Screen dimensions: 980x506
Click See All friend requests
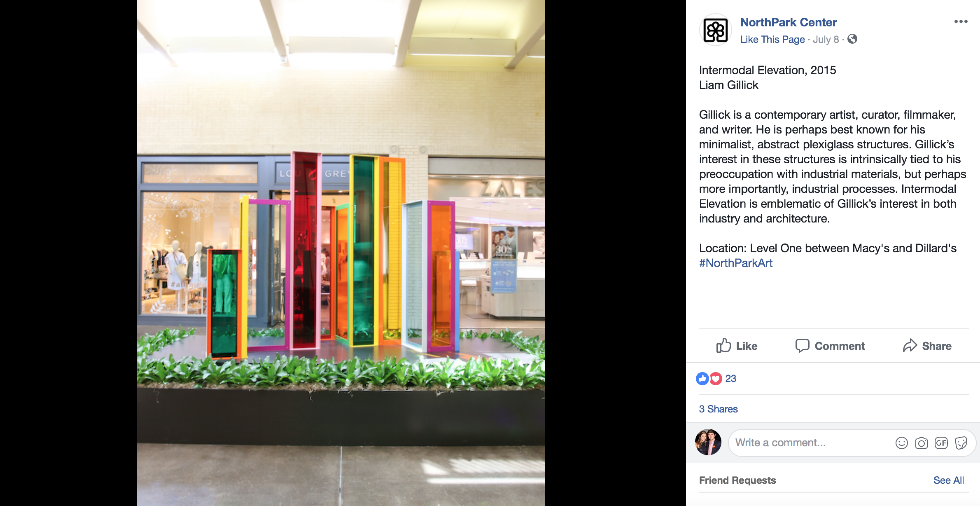pyautogui.click(x=948, y=480)
